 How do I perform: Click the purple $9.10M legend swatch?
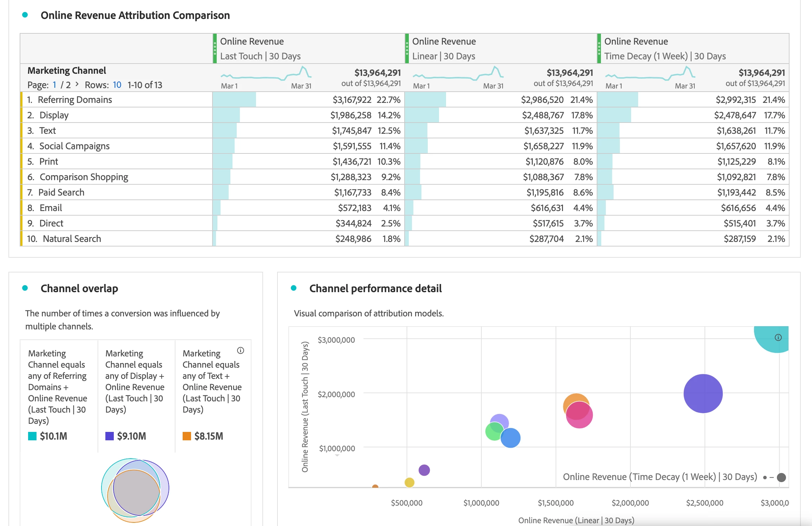click(110, 436)
